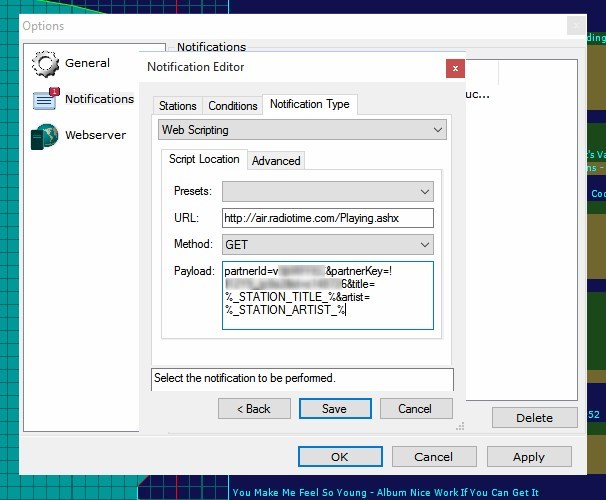Click Apply in the Options window
Screen dimensions: 606x500
coord(528,457)
